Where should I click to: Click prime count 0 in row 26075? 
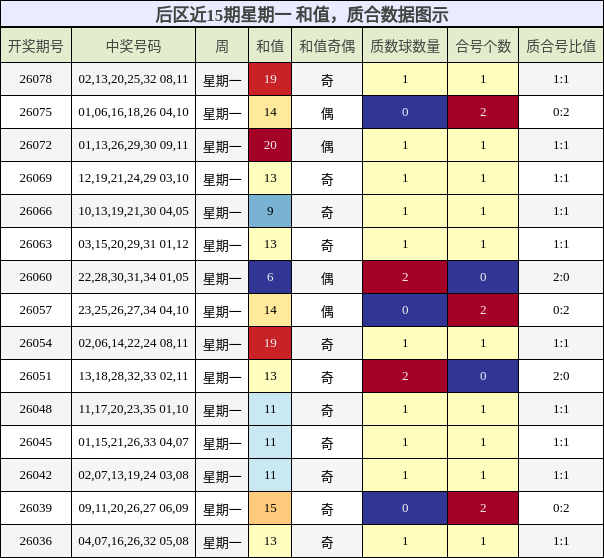tap(405, 112)
